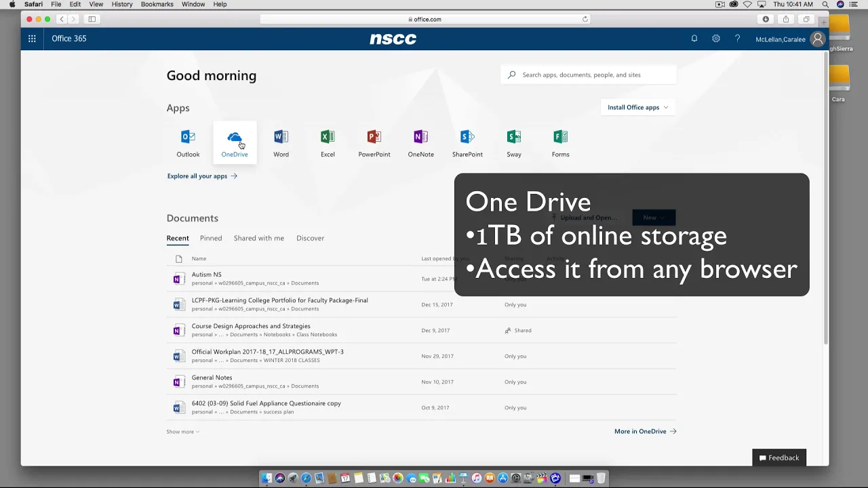
Task: Open the Apple menu
Action: [x=12, y=4]
